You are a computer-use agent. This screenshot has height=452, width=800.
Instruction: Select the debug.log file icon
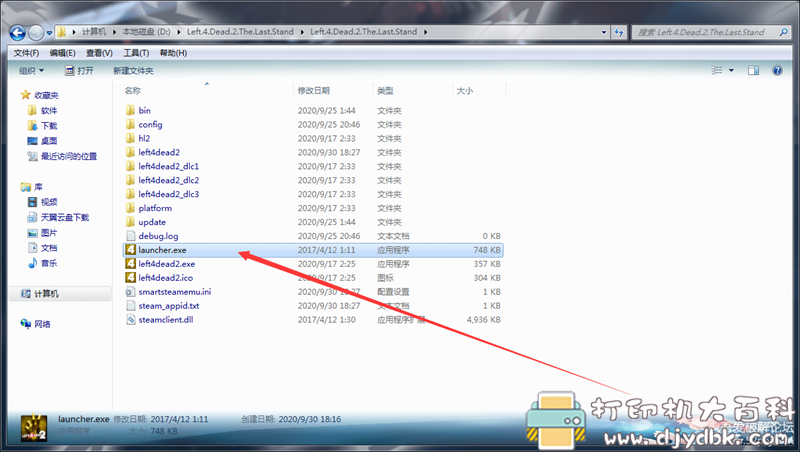[x=131, y=236]
